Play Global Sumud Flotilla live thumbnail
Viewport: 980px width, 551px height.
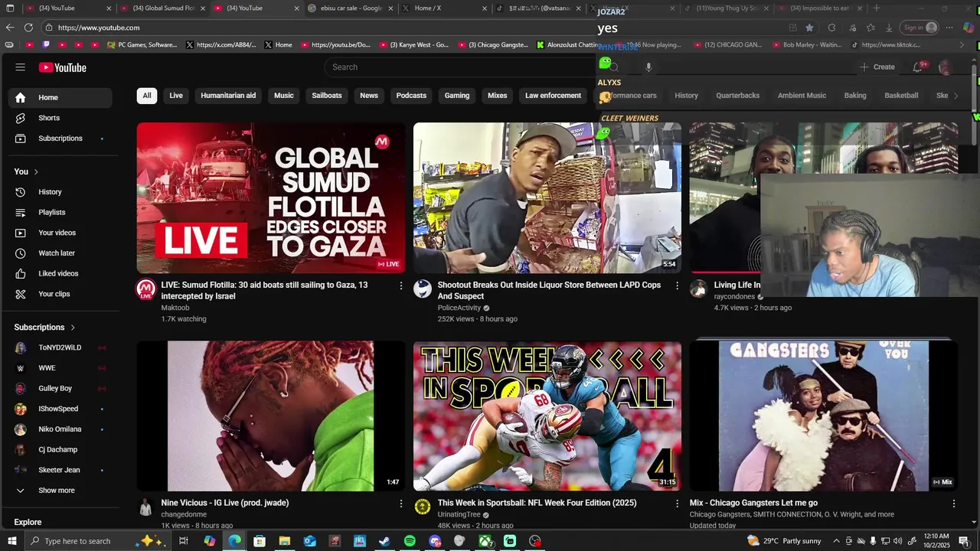tap(271, 197)
